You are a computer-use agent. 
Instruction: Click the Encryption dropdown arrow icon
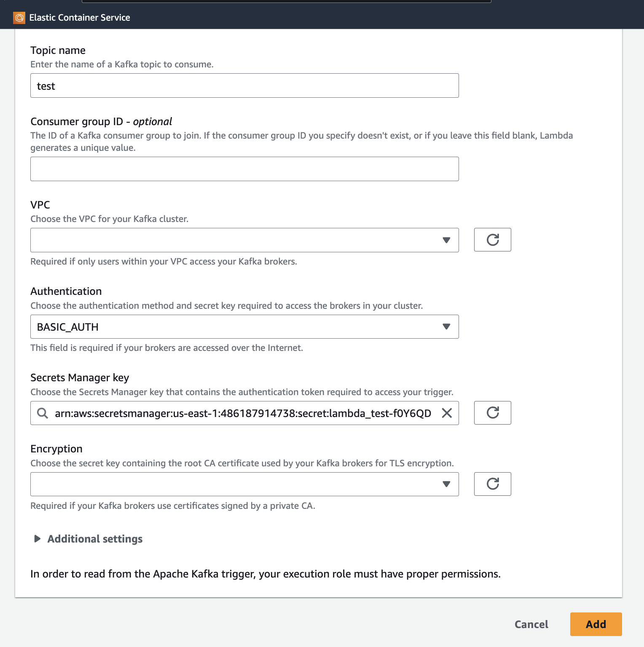coord(446,484)
